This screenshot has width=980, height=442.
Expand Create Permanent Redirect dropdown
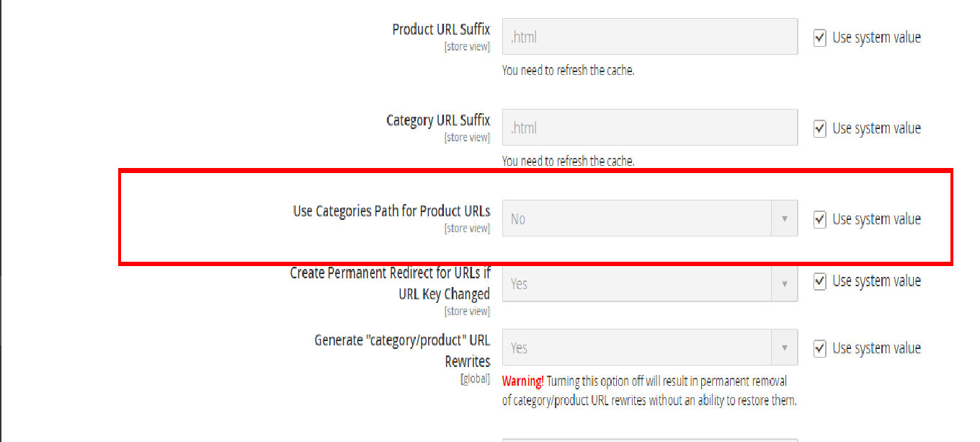point(649,284)
